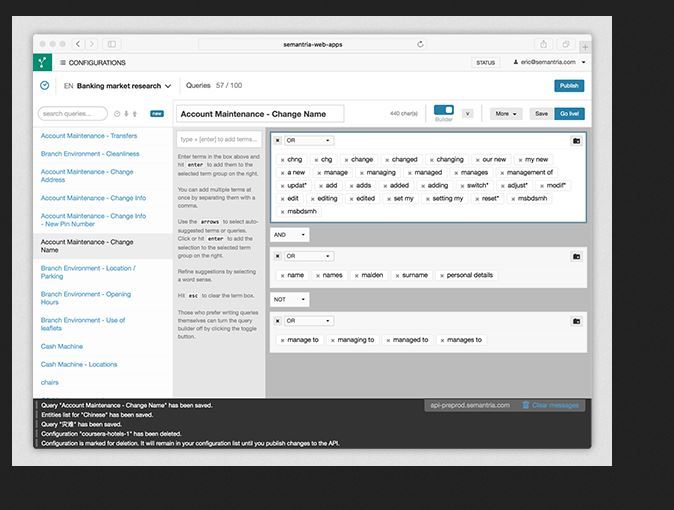Click the browser forward arrow
The height and width of the screenshot is (510, 674).
click(x=92, y=44)
